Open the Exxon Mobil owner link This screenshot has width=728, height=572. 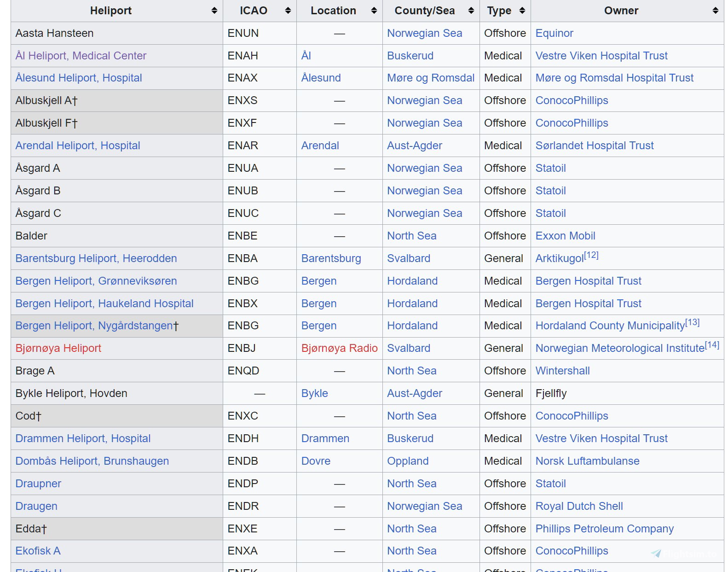pos(566,236)
